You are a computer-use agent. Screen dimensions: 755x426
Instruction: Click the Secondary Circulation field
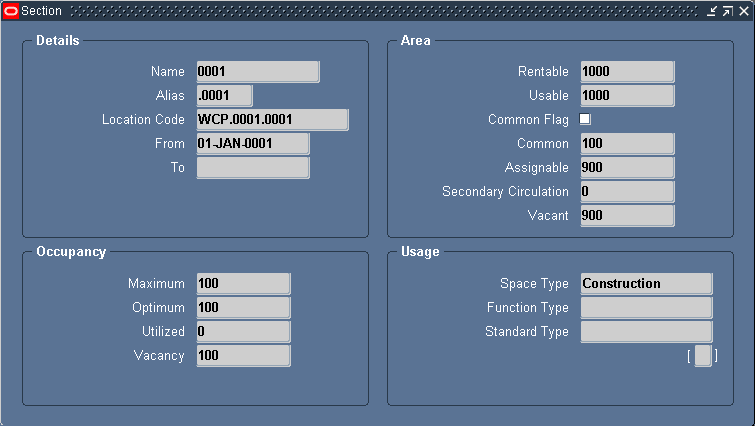[x=627, y=192]
